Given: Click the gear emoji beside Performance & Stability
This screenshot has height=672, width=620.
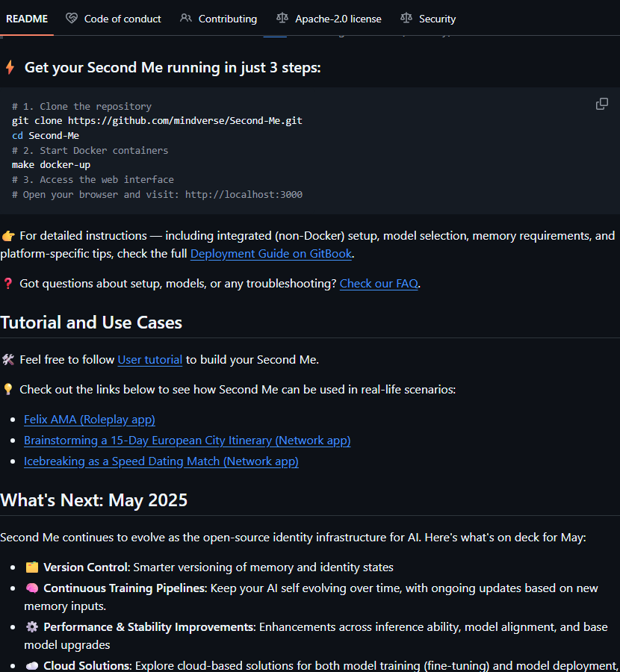Looking at the screenshot, I should pos(31,627).
